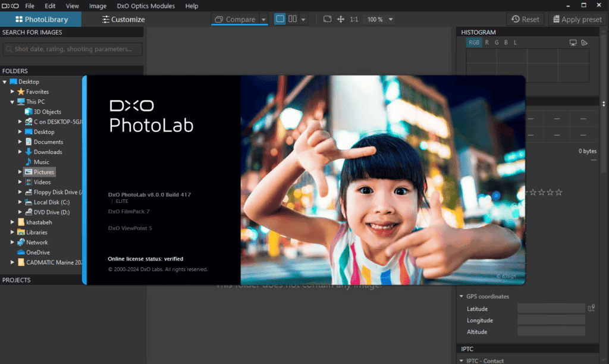
Task: Click the fit-on-screen zoom icon
Action: [327, 19]
